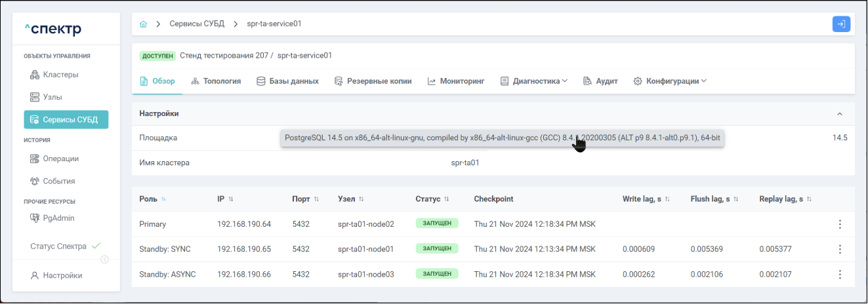Screen dimensions: 868x304
Task: Sort table by Replay lag column
Action: coord(809,199)
